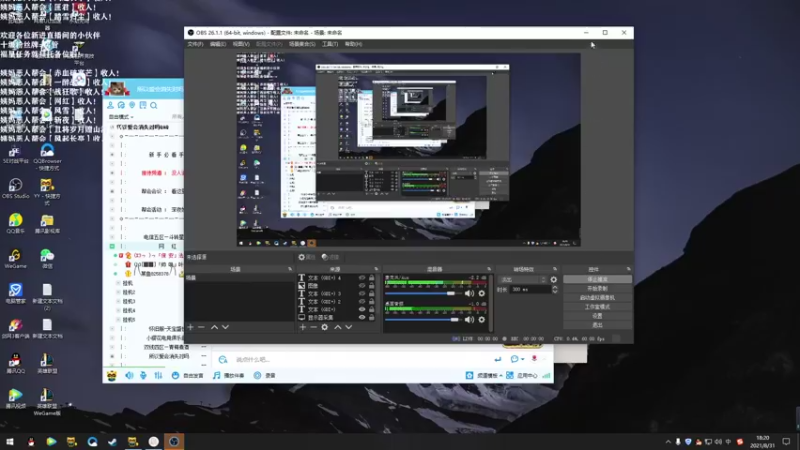
Task: Move the selected source down
Action: [348, 327]
